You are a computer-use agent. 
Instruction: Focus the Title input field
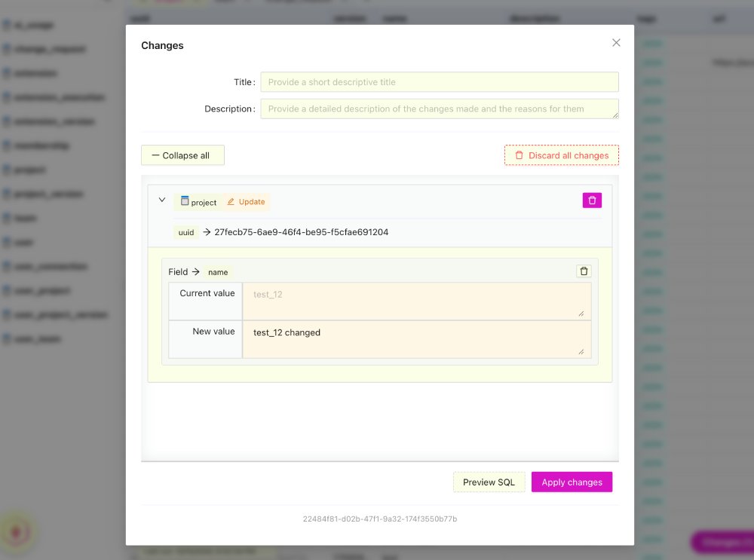tap(440, 81)
